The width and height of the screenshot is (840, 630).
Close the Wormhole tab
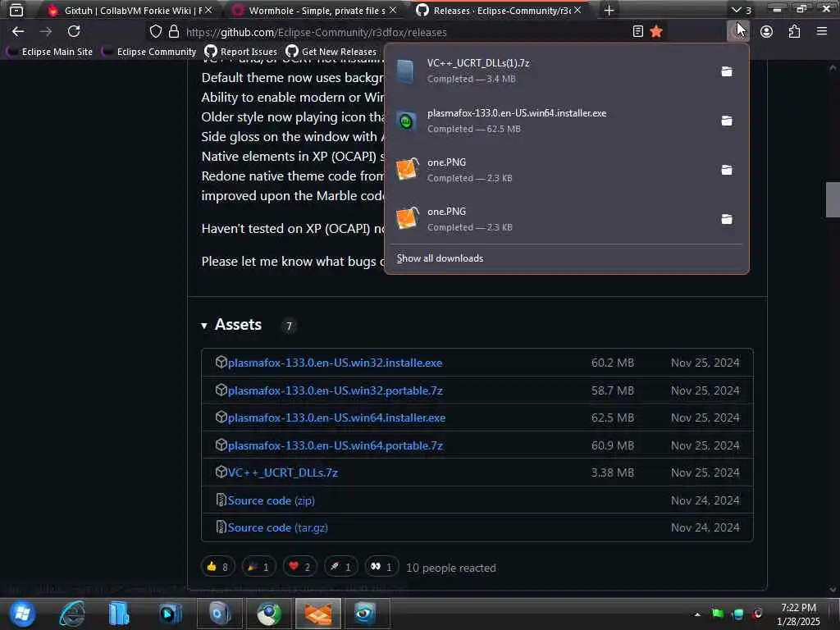pos(393,10)
